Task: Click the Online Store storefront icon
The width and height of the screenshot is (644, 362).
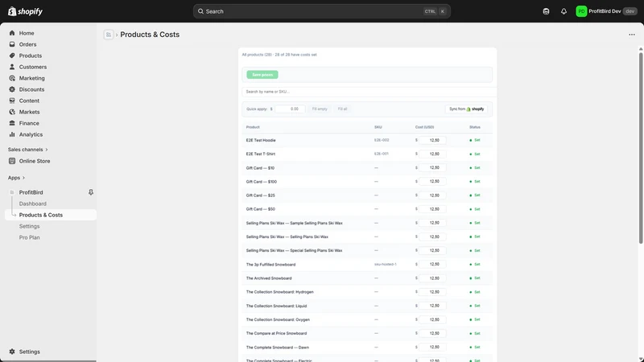Action: (12, 161)
